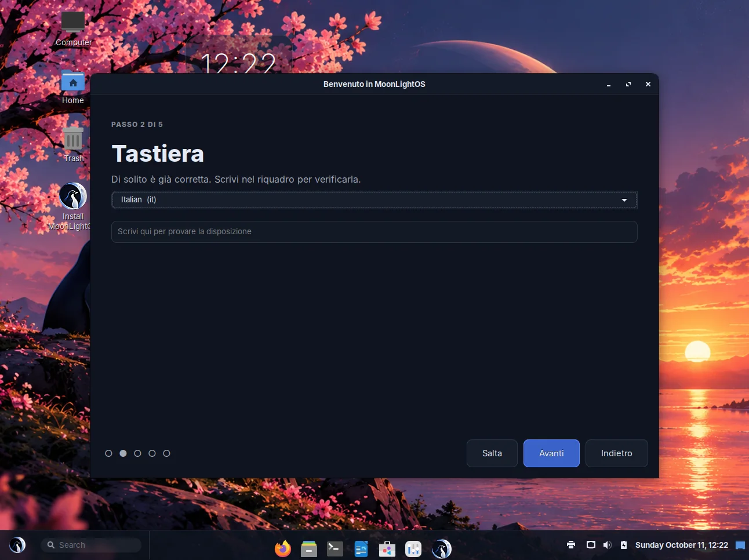Minimize the Benvenuto in MoonLightOS window
This screenshot has height=560, width=749.
coord(609,85)
